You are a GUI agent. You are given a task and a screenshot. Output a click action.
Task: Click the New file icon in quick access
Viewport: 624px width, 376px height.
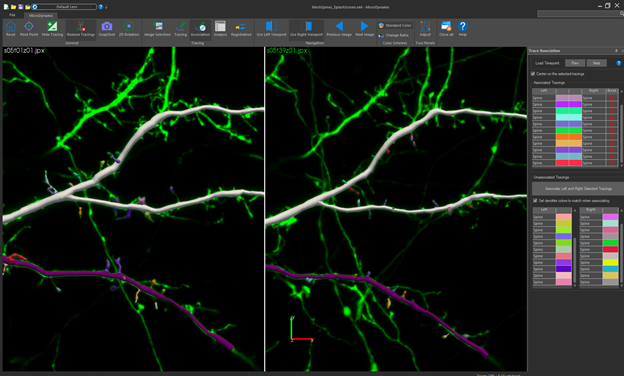coord(6,7)
